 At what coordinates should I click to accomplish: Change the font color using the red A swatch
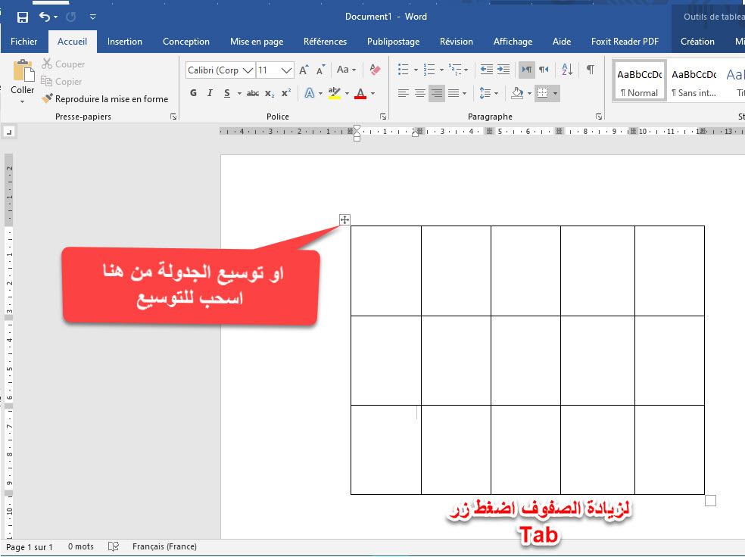pos(361,92)
